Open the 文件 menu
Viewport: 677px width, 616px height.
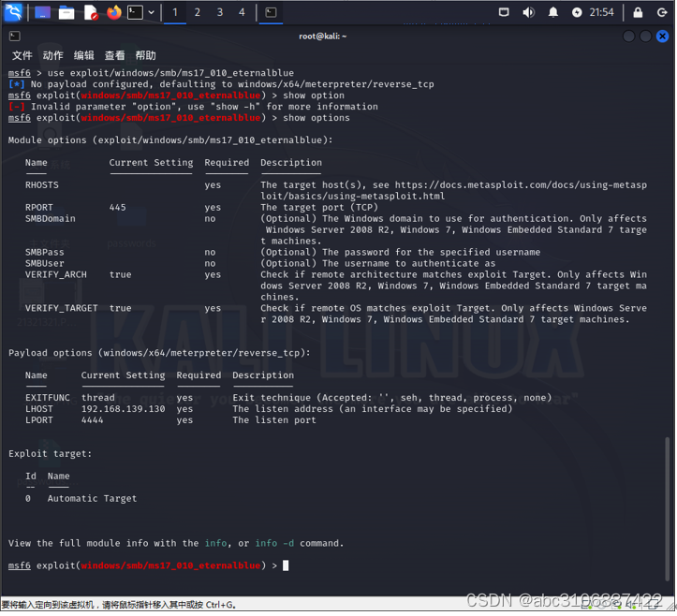point(22,55)
